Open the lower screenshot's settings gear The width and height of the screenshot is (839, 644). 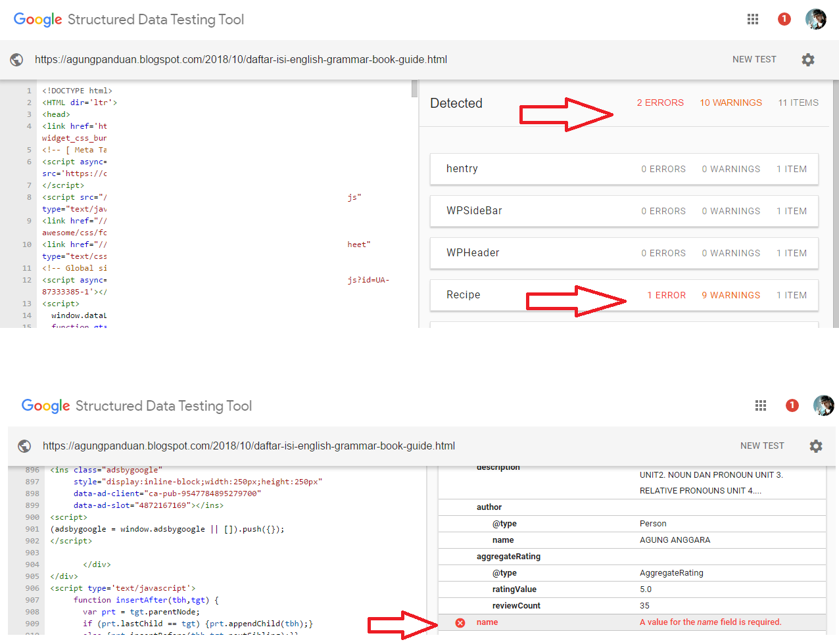tap(816, 446)
